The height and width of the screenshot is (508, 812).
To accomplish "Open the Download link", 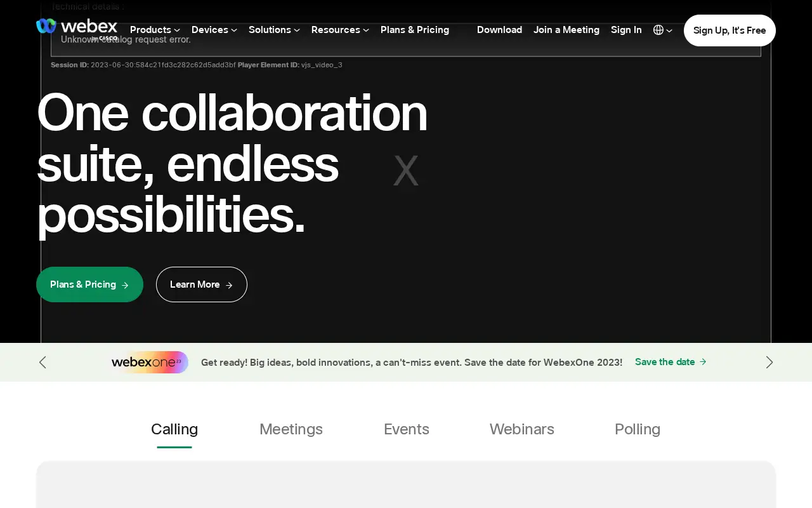I will 499,30.
